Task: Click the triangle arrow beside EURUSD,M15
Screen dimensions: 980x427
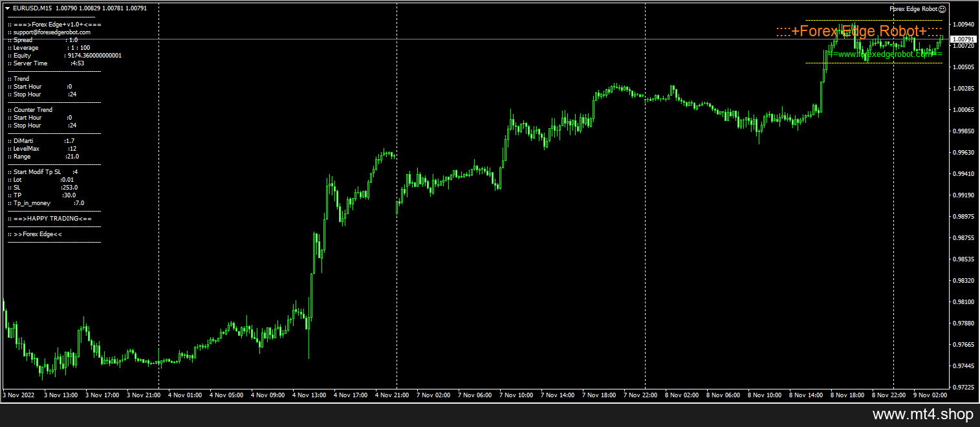Action: (7, 8)
